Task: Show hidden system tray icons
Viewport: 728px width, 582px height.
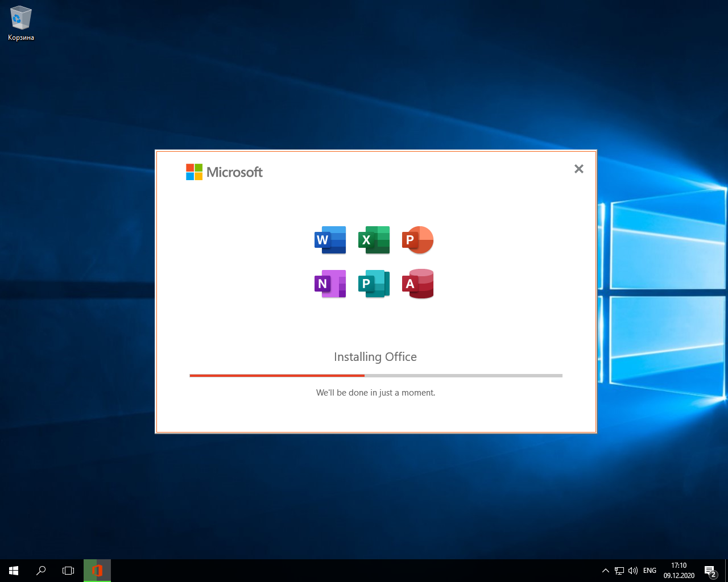Action: tap(606, 571)
